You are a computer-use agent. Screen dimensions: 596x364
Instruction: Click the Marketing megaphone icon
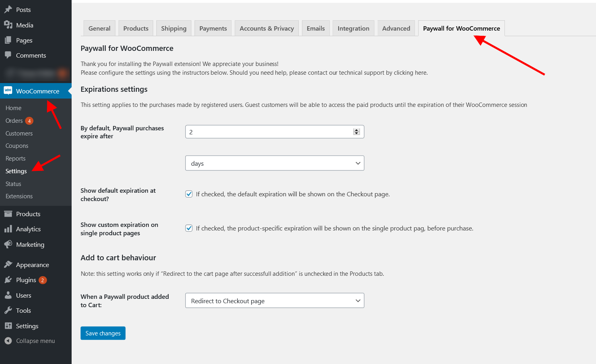pos(8,244)
